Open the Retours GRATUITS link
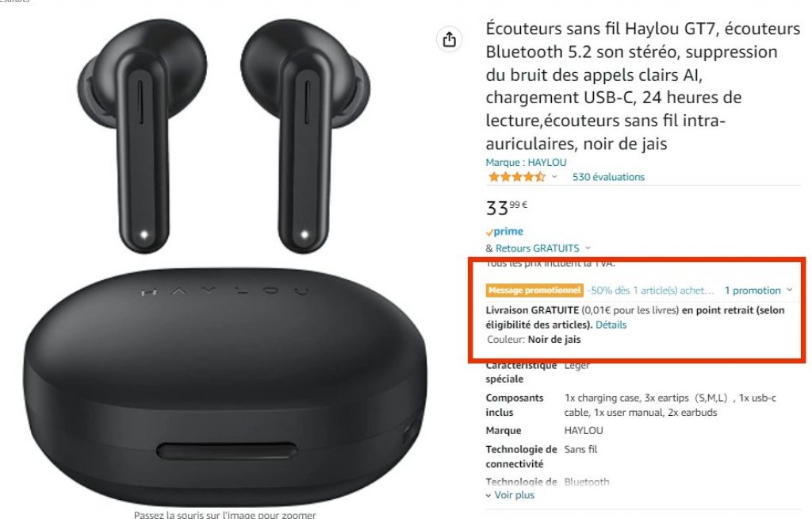 pos(537,248)
